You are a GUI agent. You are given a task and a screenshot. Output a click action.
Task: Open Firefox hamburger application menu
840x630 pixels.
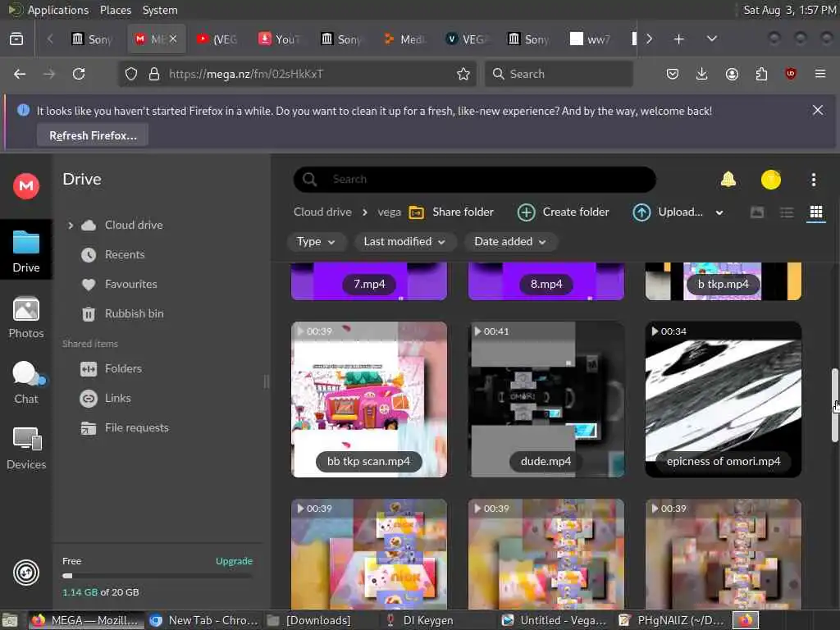820,74
